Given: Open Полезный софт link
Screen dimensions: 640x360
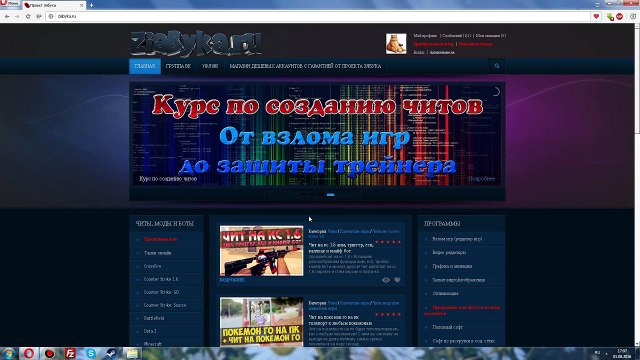Looking at the screenshot, I should 447,327.
